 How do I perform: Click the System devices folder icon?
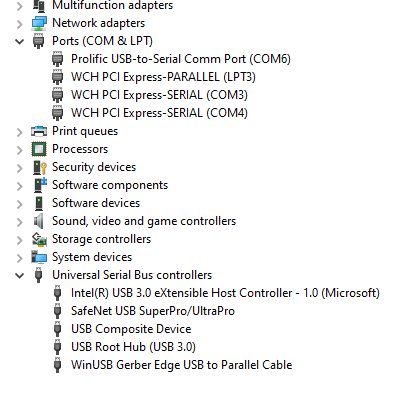point(39,257)
